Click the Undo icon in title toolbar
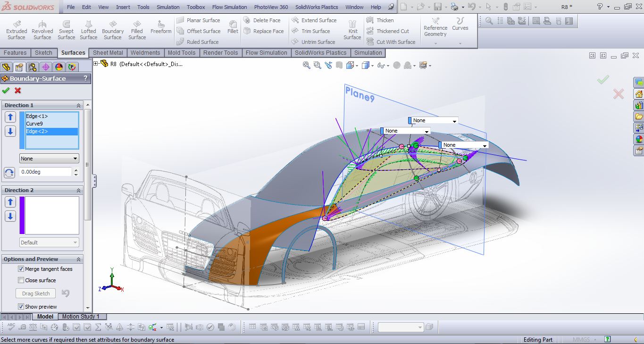 (471, 7)
